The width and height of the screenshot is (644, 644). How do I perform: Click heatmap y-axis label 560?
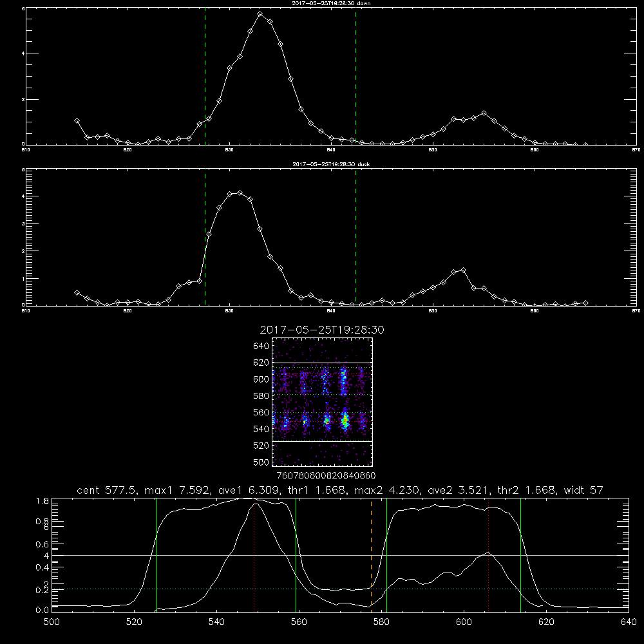click(x=261, y=412)
